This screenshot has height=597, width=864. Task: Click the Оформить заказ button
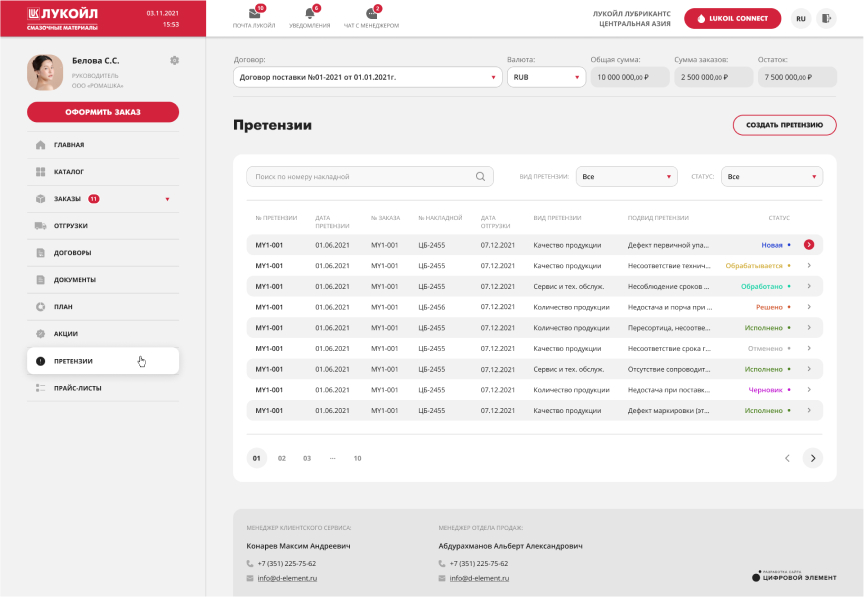tap(103, 112)
